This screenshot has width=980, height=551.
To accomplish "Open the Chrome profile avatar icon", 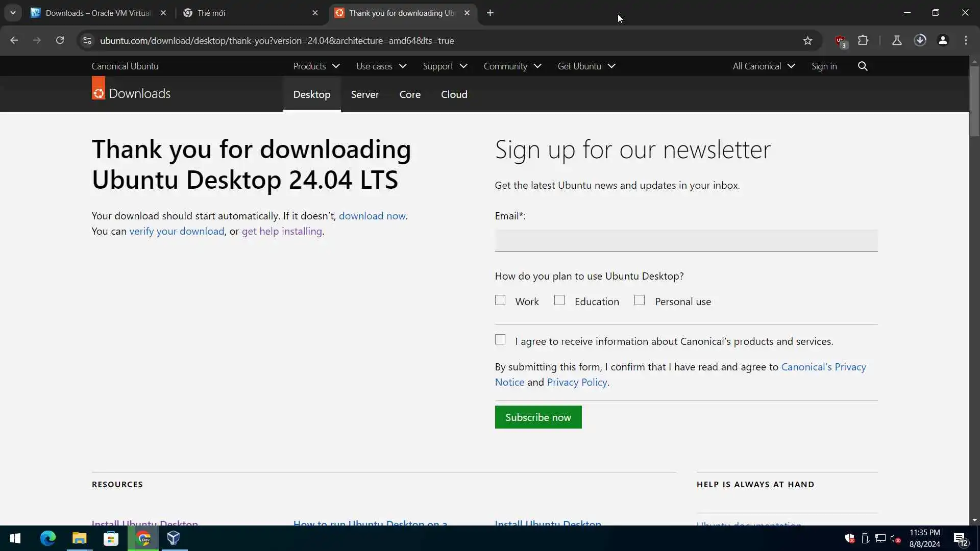I will click(x=943, y=40).
